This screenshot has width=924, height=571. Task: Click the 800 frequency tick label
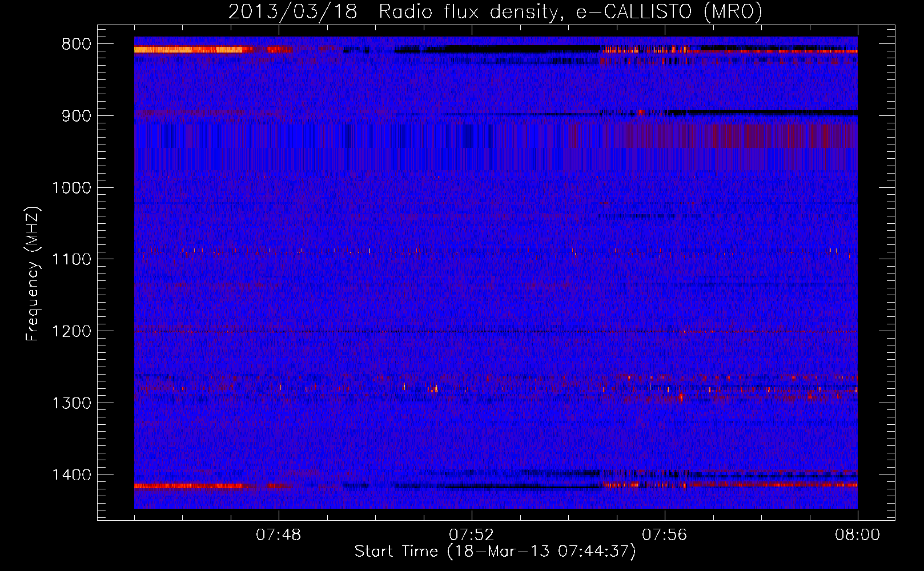[77, 45]
